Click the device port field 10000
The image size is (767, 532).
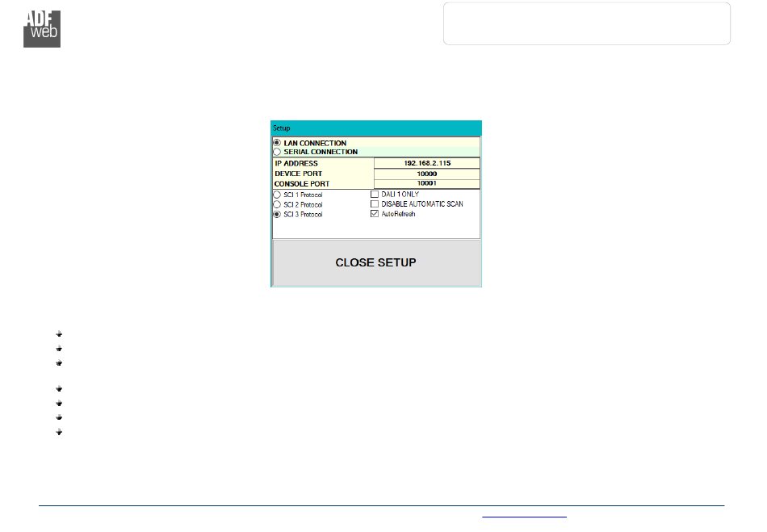[x=427, y=174]
